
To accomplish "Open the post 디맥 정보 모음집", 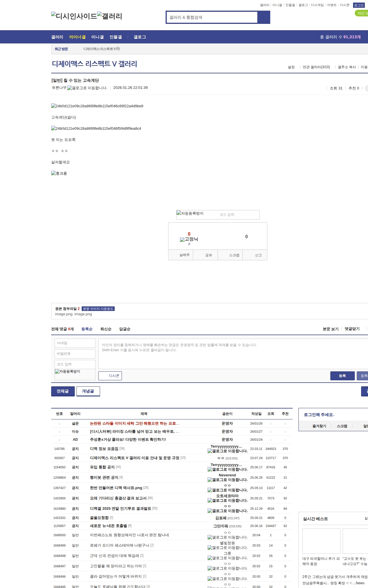I will (104, 448).
